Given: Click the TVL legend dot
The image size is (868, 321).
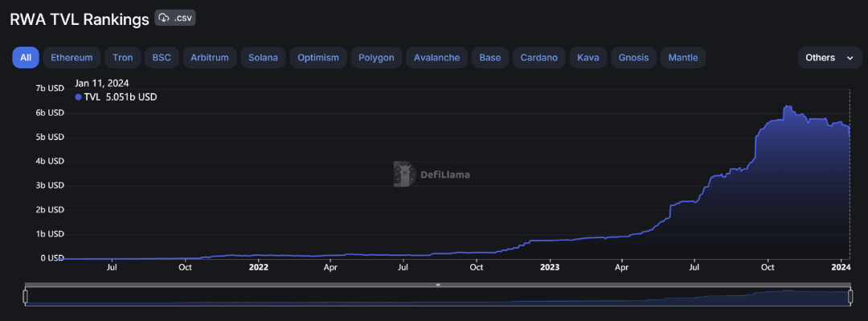Looking at the screenshot, I should click(78, 97).
